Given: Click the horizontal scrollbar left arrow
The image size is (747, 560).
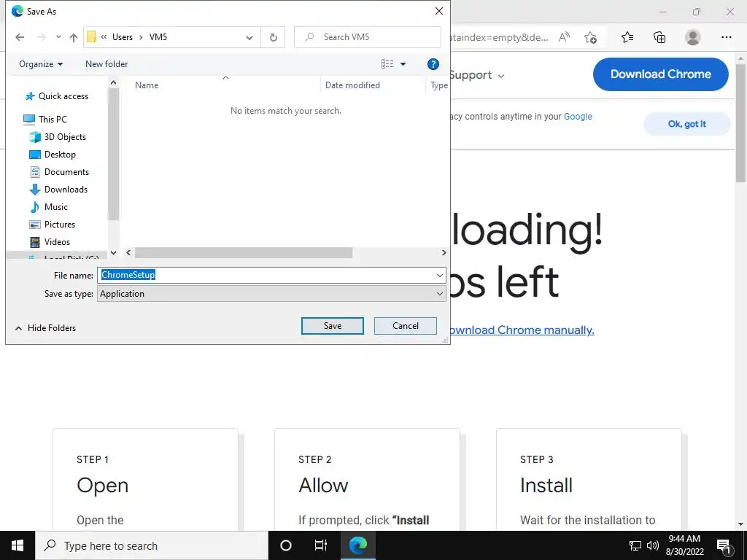Looking at the screenshot, I should tap(128, 253).
